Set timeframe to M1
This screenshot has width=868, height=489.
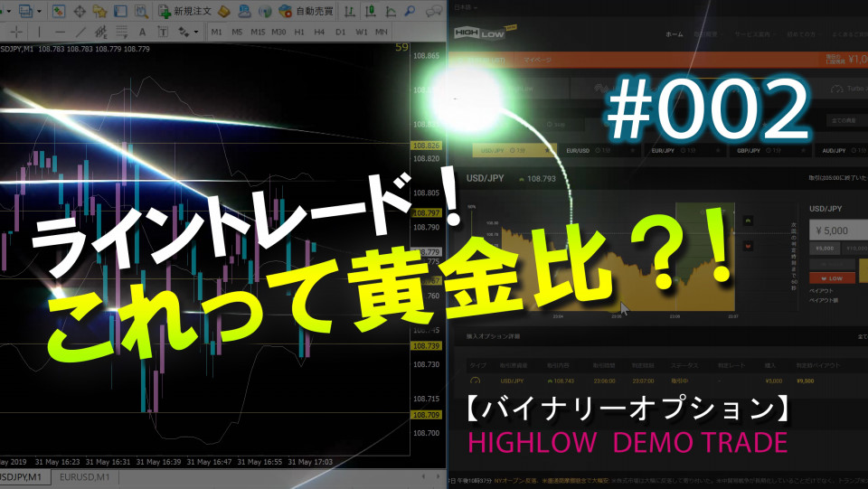point(216,32)
